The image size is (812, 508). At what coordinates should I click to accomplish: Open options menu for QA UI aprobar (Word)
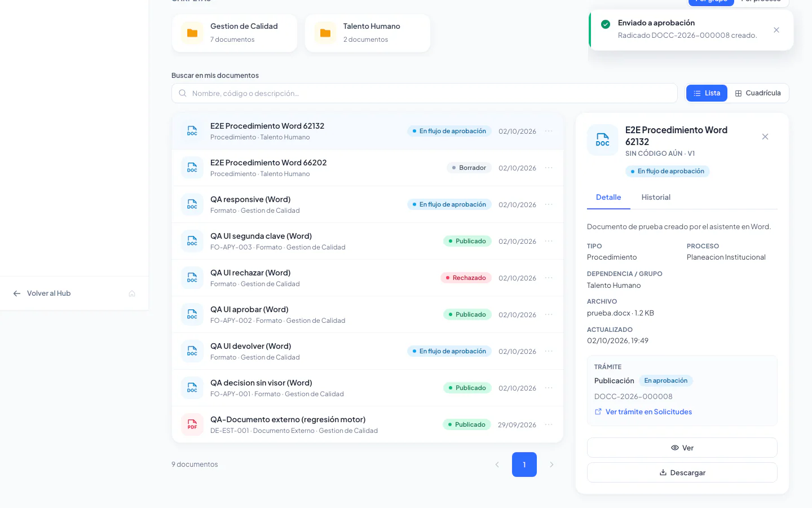(549, 314)
